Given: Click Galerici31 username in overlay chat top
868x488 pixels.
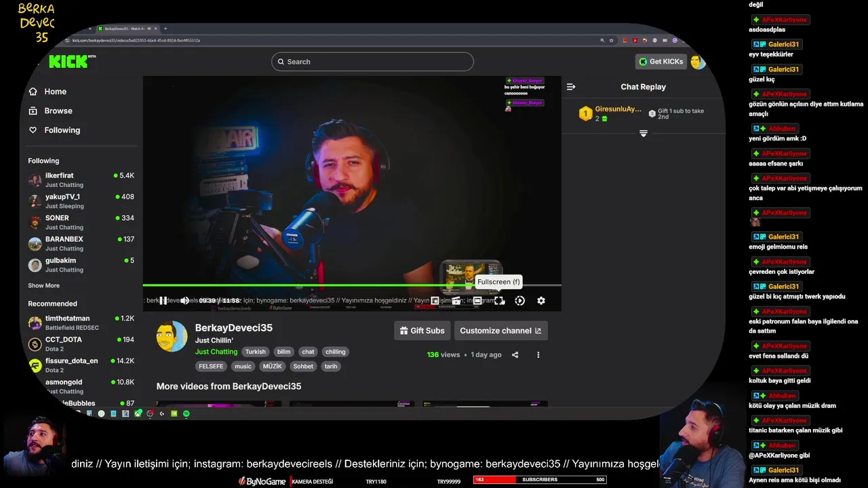Looking at the screenshot, I should (x=783, y=45).
